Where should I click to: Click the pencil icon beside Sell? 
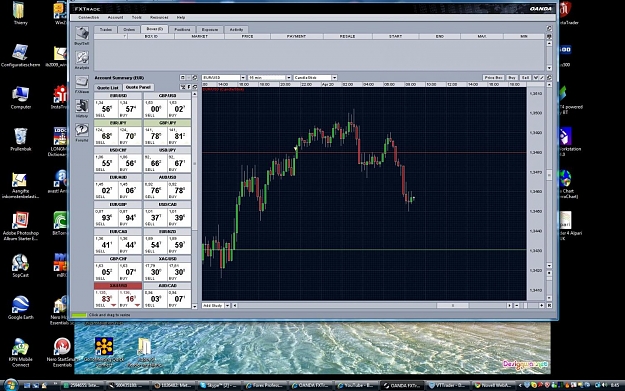(542, 77)
